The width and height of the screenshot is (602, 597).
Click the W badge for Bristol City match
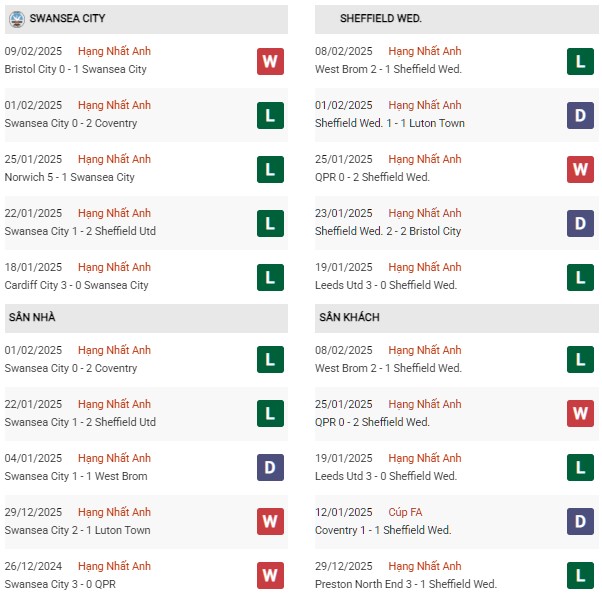[270, 61]
